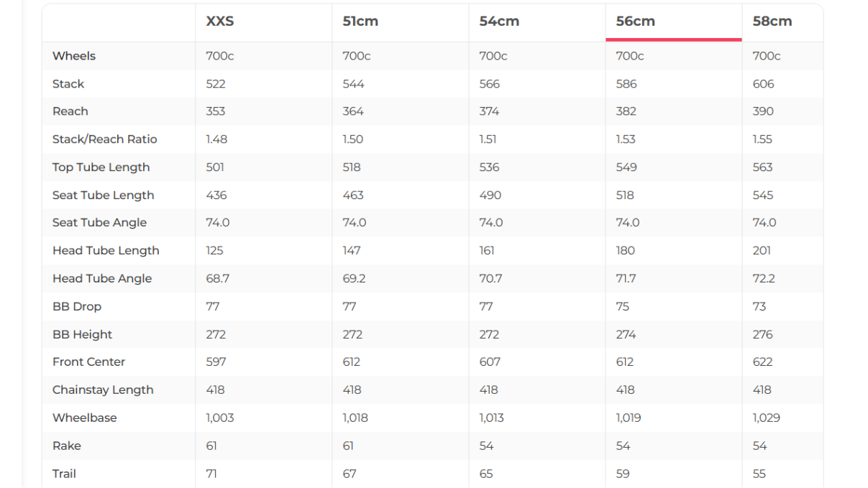The height and width of the screenshot is (488, 868).
Task: Click the Front Center row label
Action: [89, 362]
